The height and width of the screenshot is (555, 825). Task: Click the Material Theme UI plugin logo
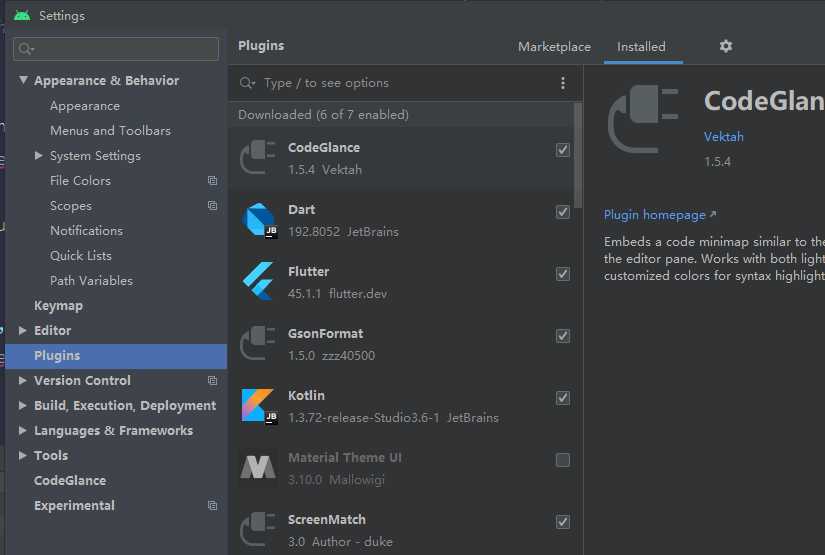pyautogui.click(x=257, y=467)
